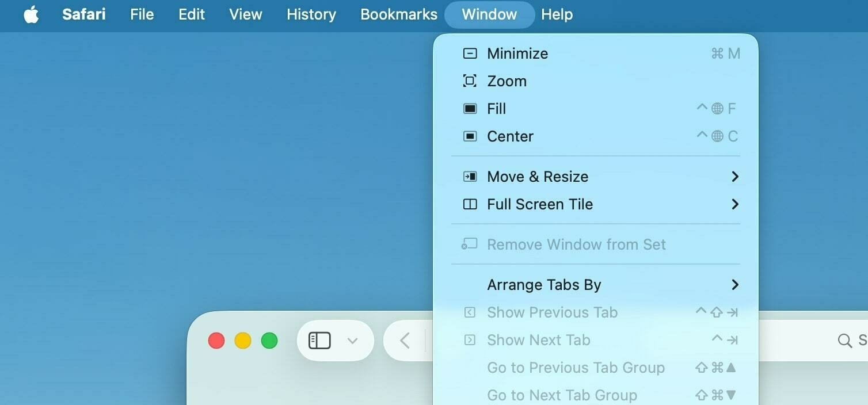Image resolution: width=868 pixels, height=405 pixels.
Task: Go back with the Safari back arrow
Action: pyautogui.click(x=405, y=341)
